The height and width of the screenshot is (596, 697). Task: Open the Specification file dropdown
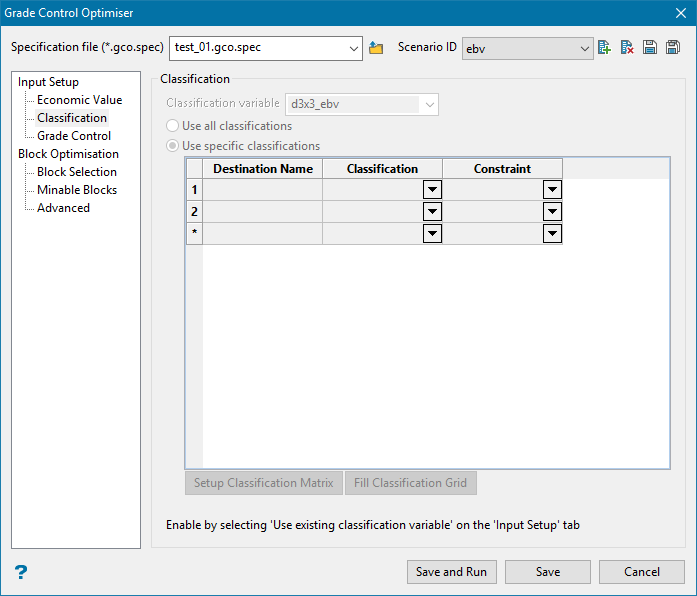(354, 48)
